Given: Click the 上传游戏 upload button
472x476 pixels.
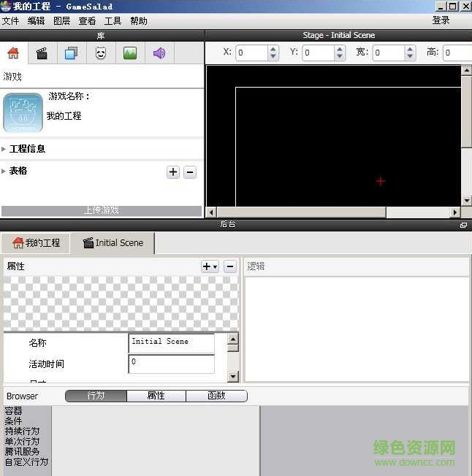Looking at the screenshot, I should pyautogui.click(x=102, y=211).
